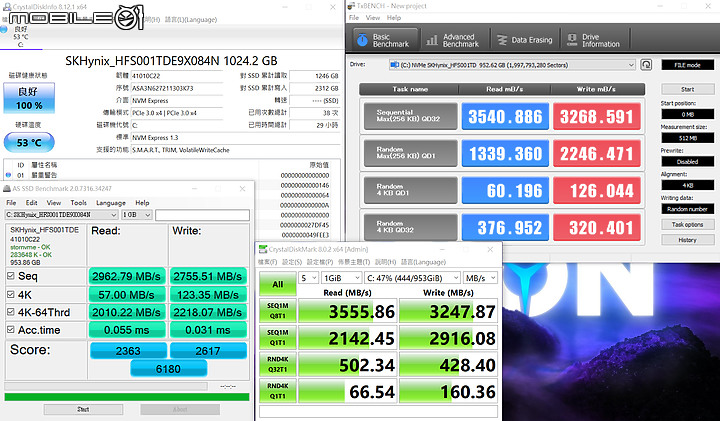
Task: Open AS SSD Help menu
Action: [142, 202]
